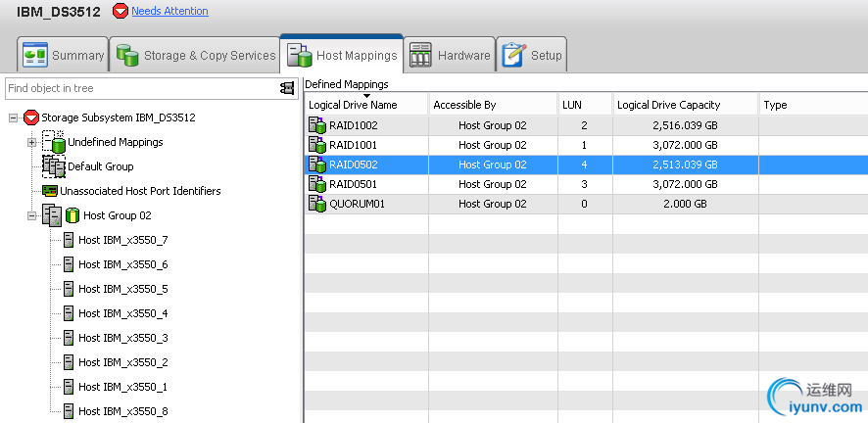This screenshot has height=423, width=868.
Task: Sort by Logical Drive Name column header
Action: click(x=365, y=105)
